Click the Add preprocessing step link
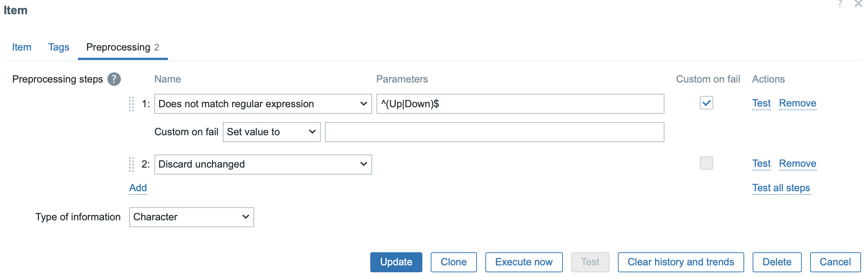Screen dimensions: 868x277 [138, 188]
